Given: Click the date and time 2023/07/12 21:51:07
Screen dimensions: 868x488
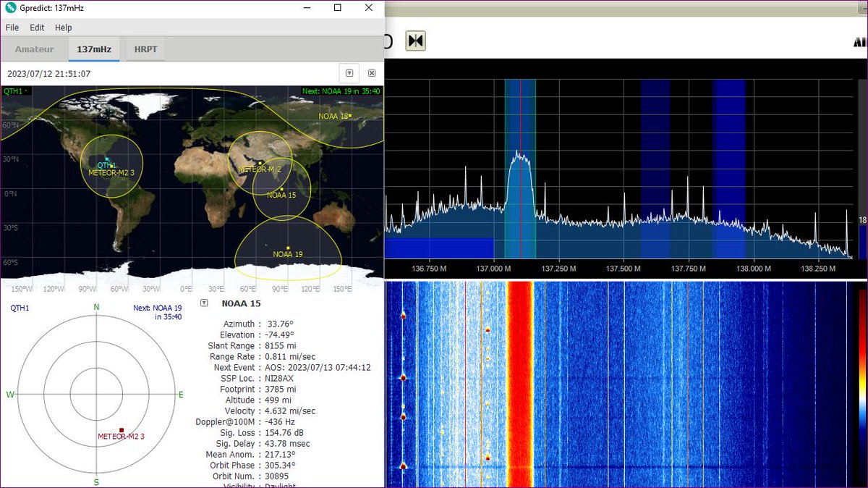Looking at the screenshot, I should pos(49,74).
